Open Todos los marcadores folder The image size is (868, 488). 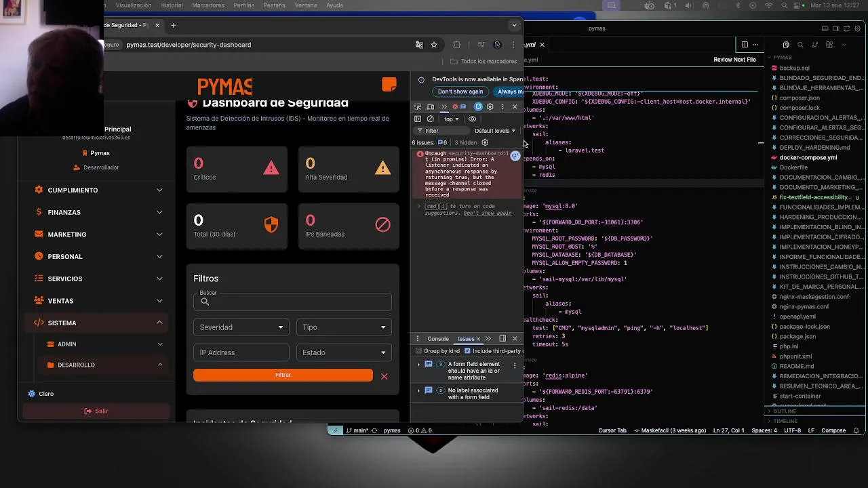pos(484,62)
